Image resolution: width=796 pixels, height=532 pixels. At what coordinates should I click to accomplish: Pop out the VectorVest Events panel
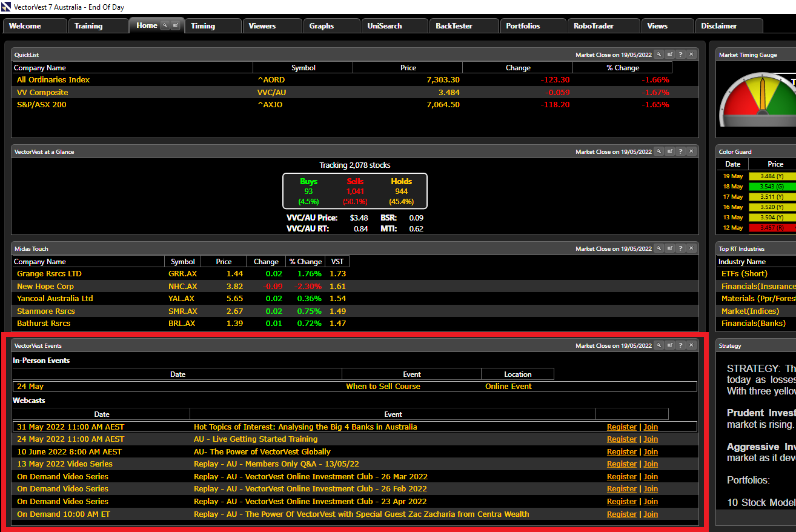point(670,345)
